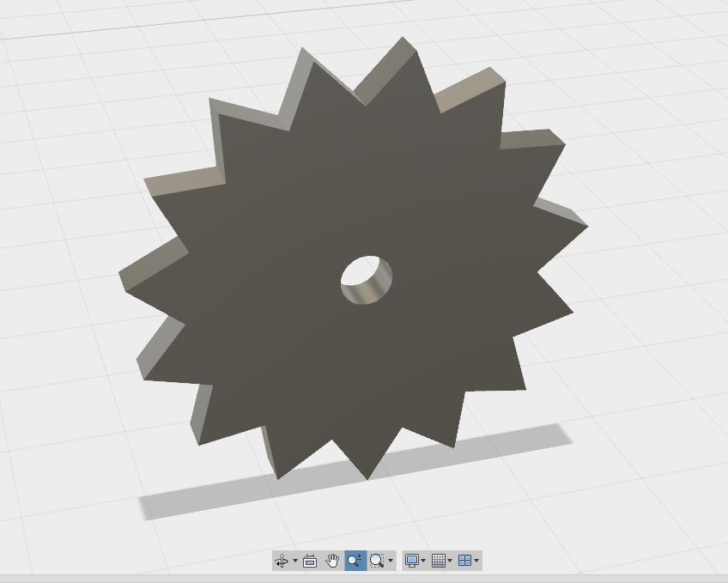Expand the Zoom Window options arrow
The width and height of the screenshot is (728, 583).
(391, 561)
